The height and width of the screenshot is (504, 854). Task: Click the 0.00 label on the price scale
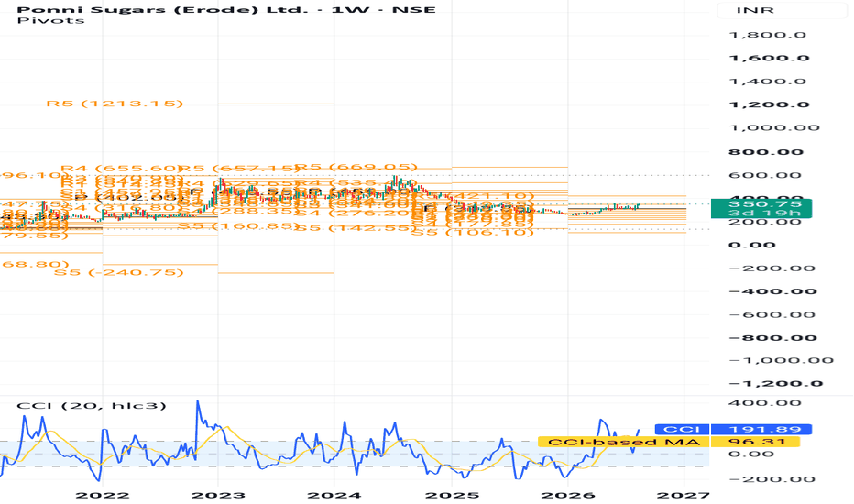[751, 246]
